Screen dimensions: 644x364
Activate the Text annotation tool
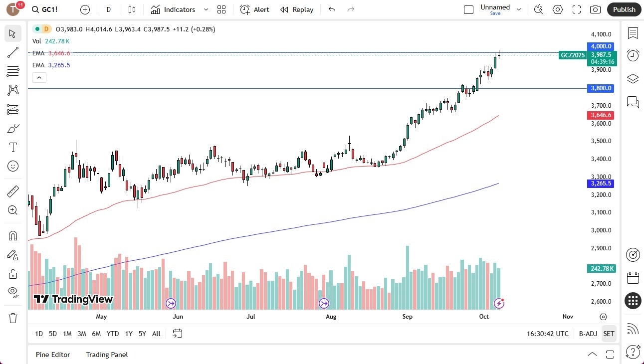(12, 147)
